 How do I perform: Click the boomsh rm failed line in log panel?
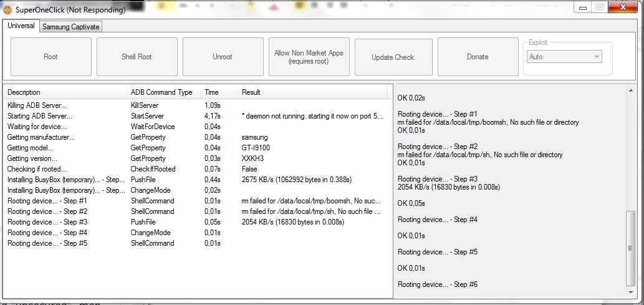[488, 122]
